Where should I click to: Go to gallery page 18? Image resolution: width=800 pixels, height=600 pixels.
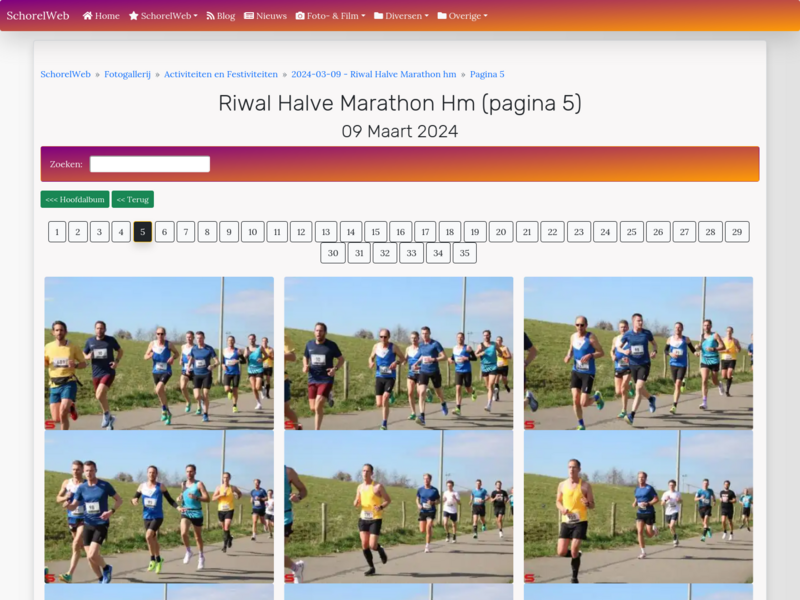(x=450, y=232)
